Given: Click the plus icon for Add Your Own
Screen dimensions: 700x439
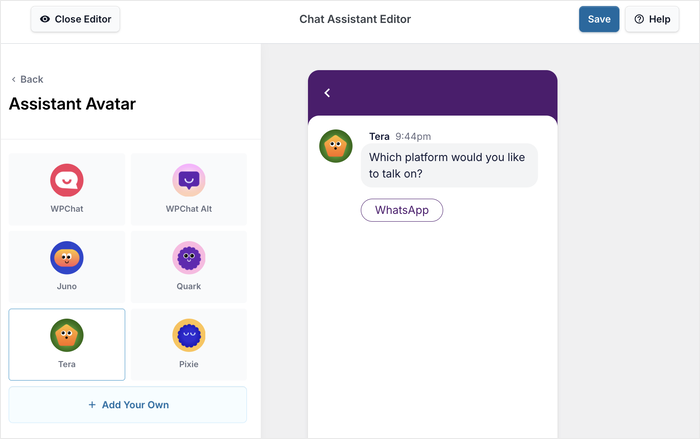Looking at the screenshot, I should (x=92, y=405).
